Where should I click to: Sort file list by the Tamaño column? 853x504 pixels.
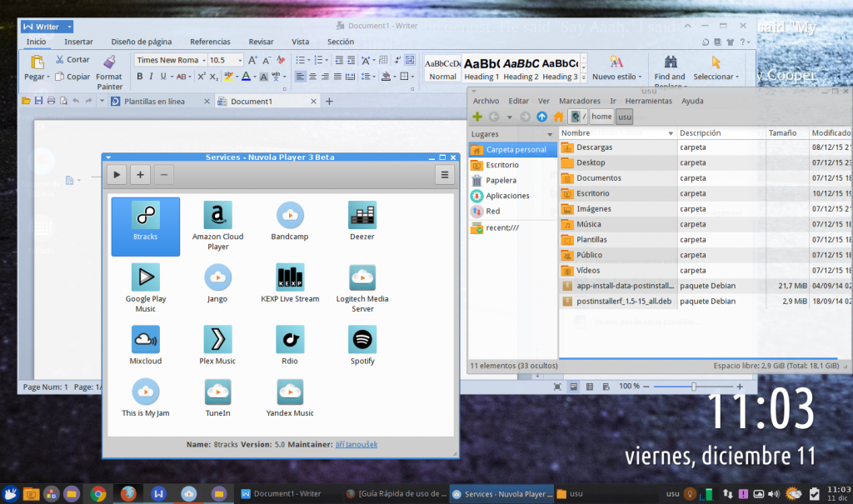786,132
